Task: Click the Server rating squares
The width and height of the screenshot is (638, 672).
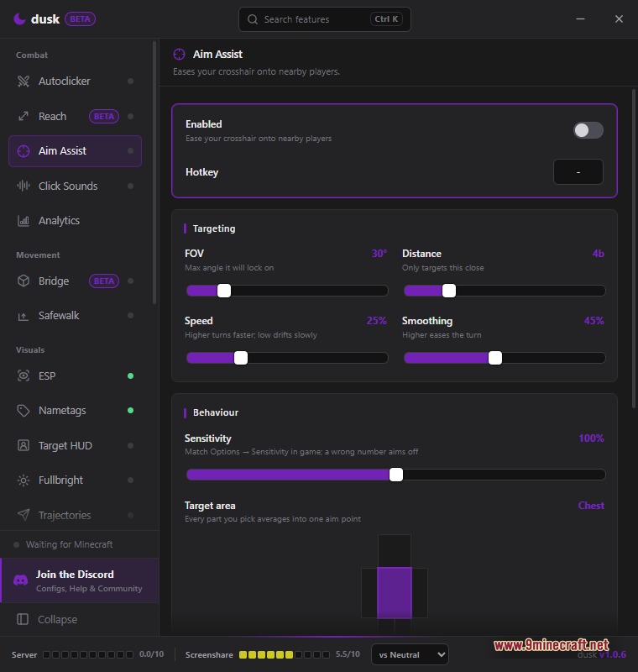Action: (x=88, y=654)
